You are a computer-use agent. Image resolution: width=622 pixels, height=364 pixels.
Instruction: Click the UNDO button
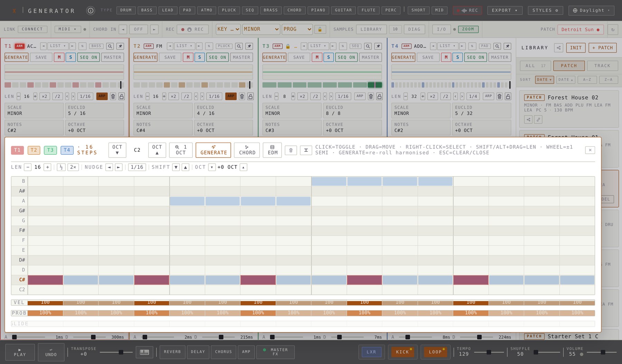[x=51, y=352]
